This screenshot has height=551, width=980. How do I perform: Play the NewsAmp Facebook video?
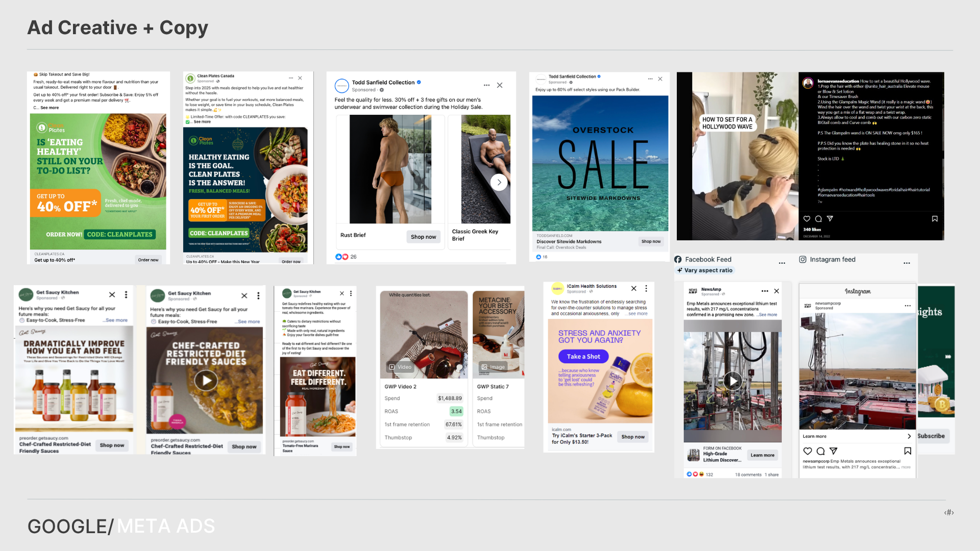point(733,381)
